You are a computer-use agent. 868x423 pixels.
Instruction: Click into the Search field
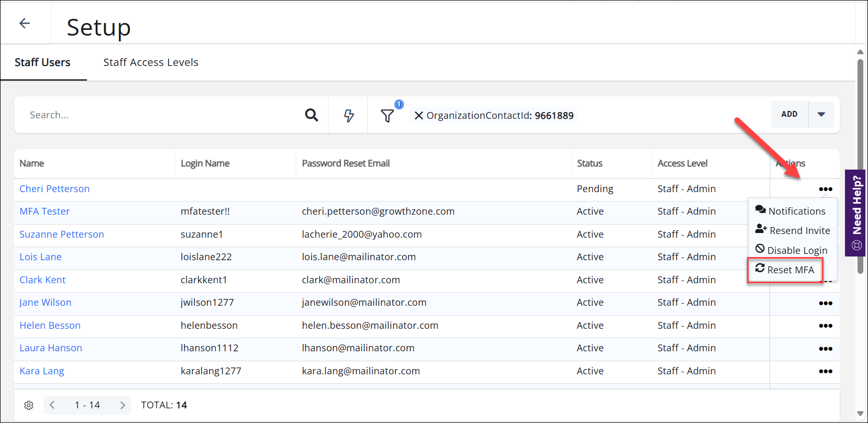pyautogui.click(x=157, y=115)
